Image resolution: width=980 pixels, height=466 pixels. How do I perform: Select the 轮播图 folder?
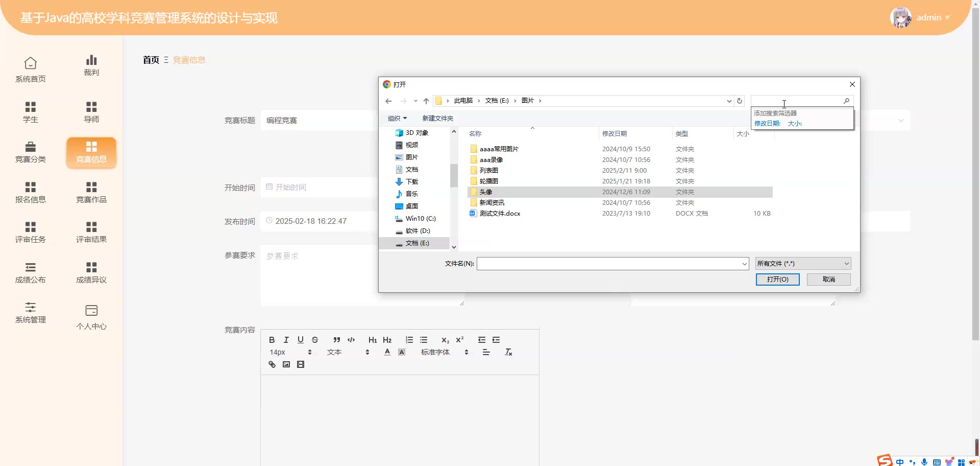click(620, 181)
